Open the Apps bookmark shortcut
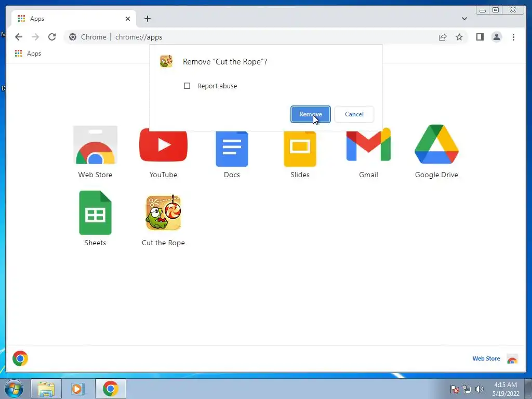532x399 pixels. [28, 54]
